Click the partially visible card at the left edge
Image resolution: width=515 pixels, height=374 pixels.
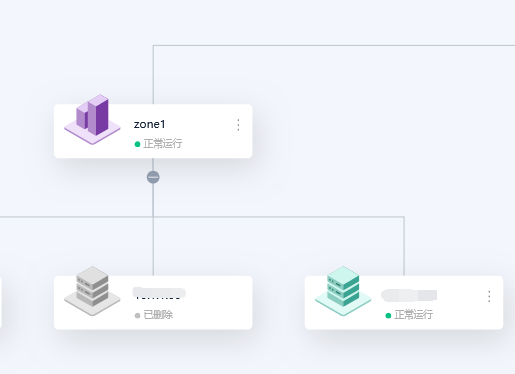pos(1,302)
